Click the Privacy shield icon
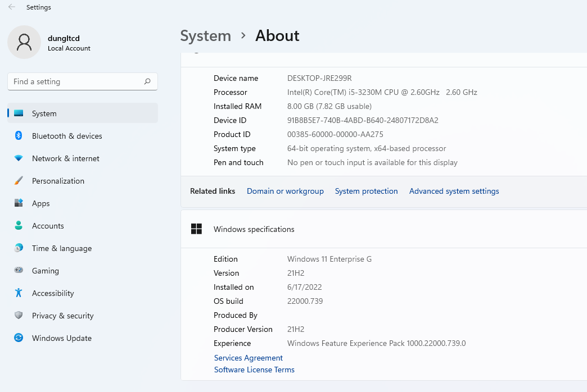 pyautogui.click(x=19, y=315)
